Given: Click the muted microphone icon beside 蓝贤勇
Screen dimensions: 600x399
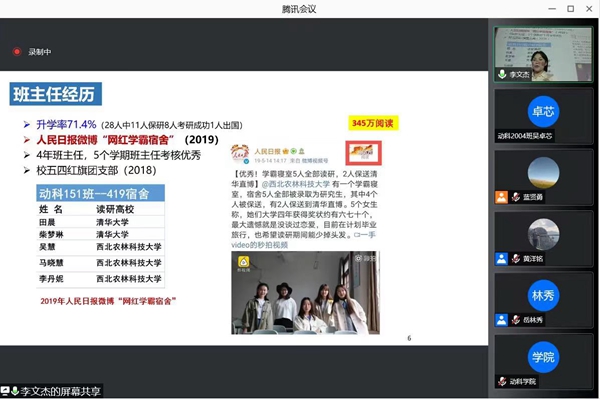Looking at the screenshot, I should pos(515,197).
